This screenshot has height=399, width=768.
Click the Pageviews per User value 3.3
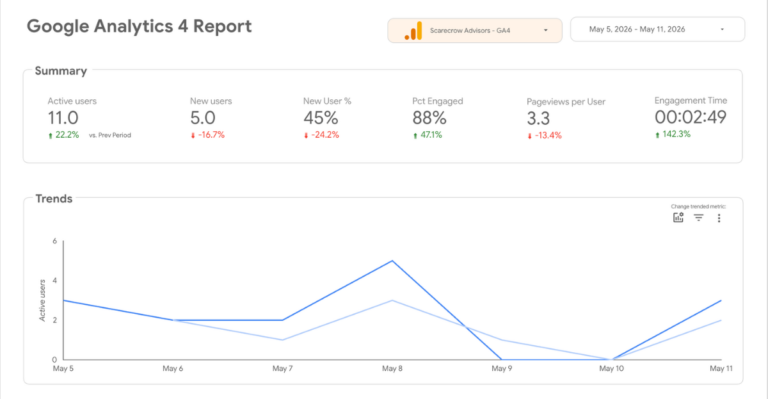tap(538, 118)
